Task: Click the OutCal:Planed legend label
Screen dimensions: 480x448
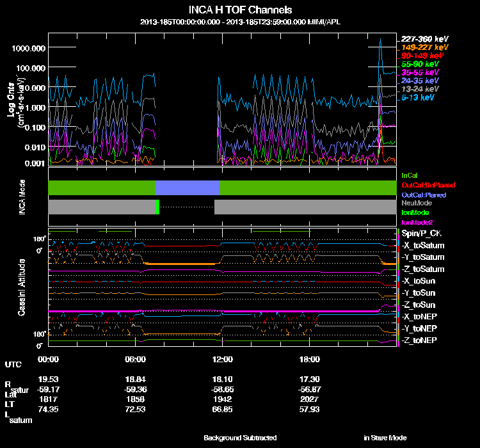Action: point(423,194)
